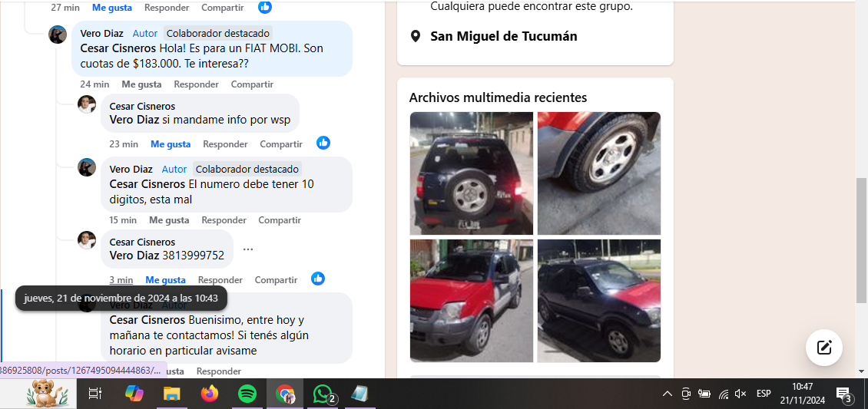
Task: Open the dark SUV rear spare tire photo
Action: (471, 173)
